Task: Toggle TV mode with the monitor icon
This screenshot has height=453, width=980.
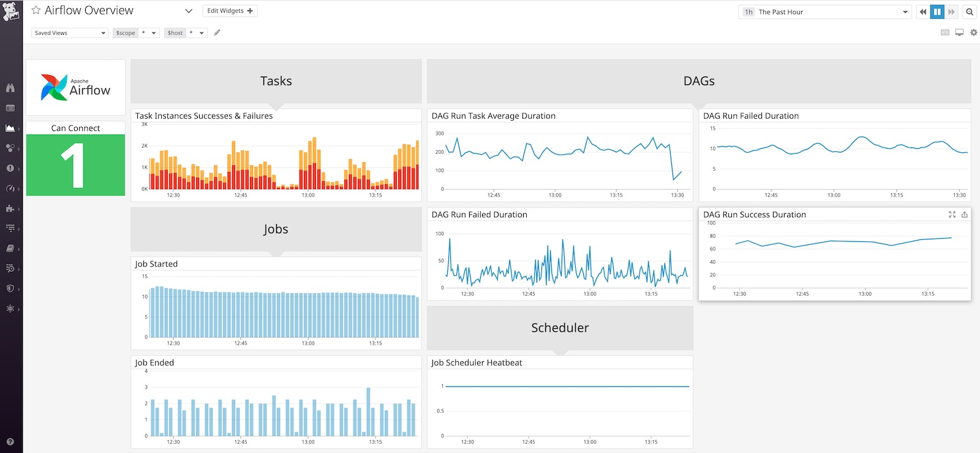Action: pos(959,32)
